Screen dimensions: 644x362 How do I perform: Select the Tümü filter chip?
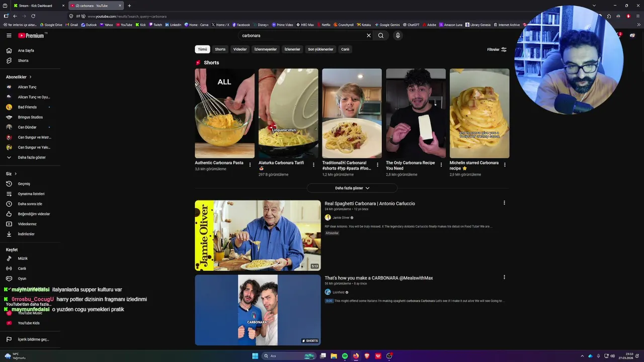202,49
